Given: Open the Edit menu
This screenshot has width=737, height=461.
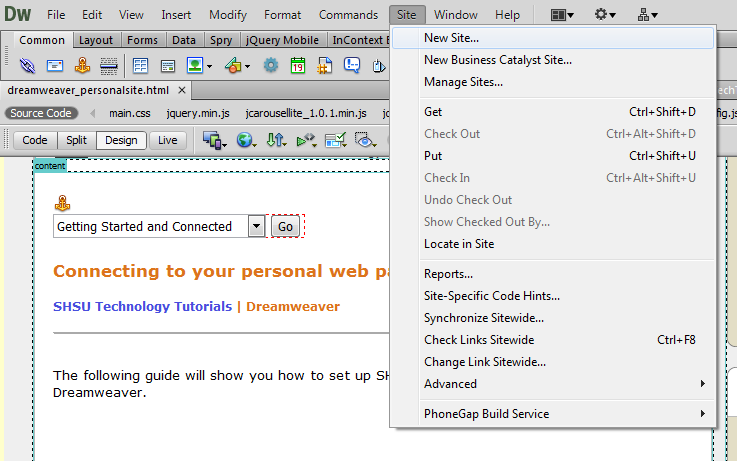Looking at the screenshot, I should (92, 15).
